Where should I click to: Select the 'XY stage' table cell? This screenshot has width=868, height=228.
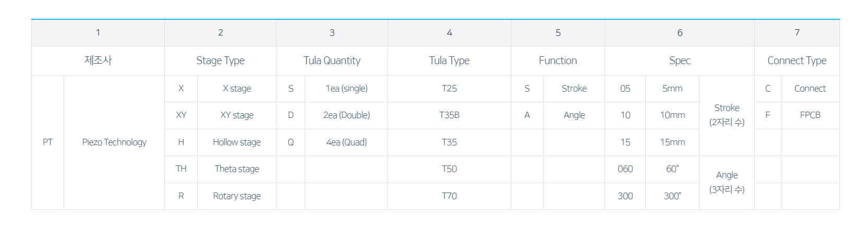237,115
